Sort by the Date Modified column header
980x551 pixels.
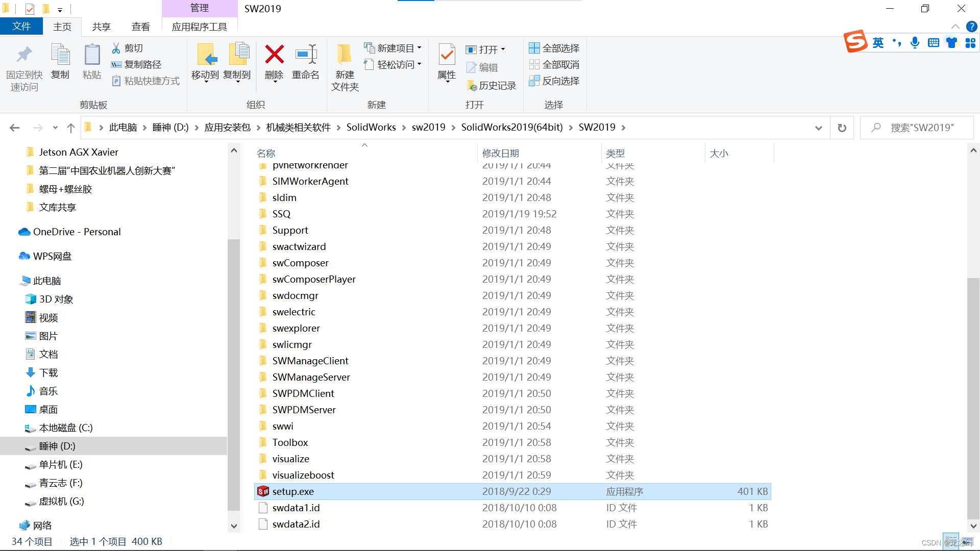pos(500,153)
